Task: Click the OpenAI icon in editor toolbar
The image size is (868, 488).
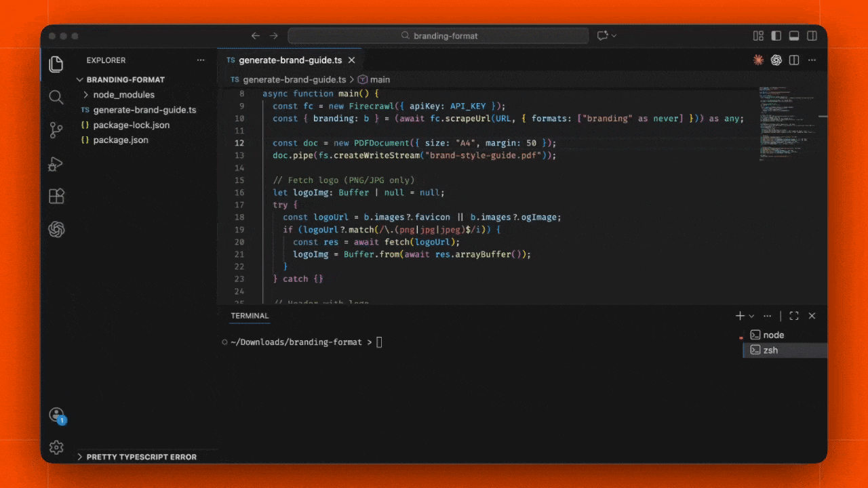Action: click(x=776, y=60)
